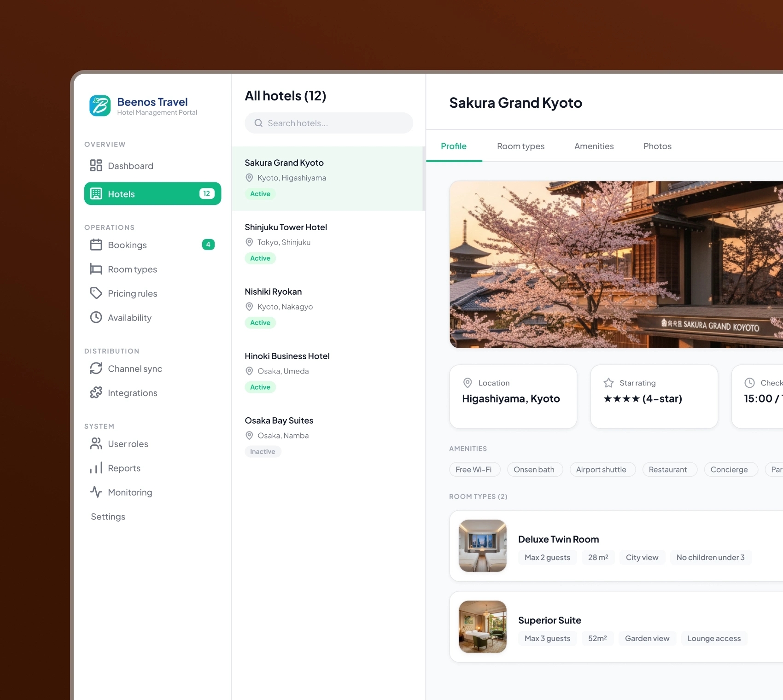Open the Amenities tab
The height and width of the screenshot is (700, 783).
tap(594, 146)
